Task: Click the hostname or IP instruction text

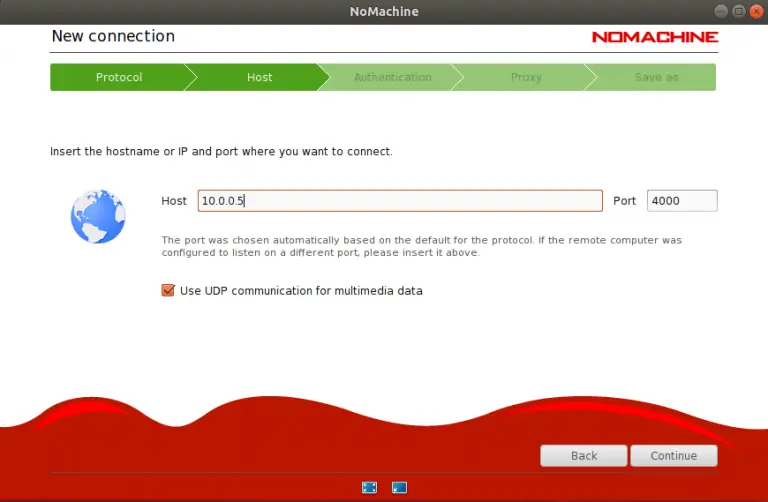Action: pos(221,151)
